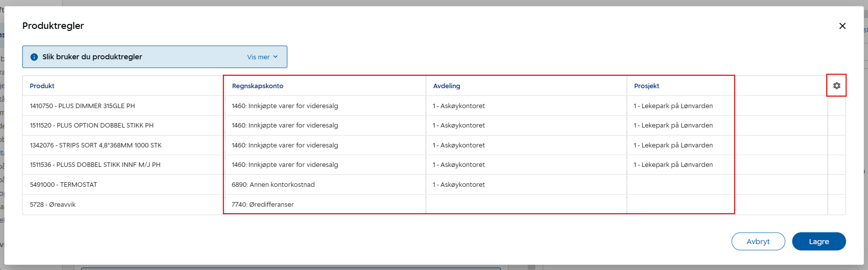Select product 5728 - Øreavvik
The width and height of the screenshot is (868, 270).
pos(53,205)
